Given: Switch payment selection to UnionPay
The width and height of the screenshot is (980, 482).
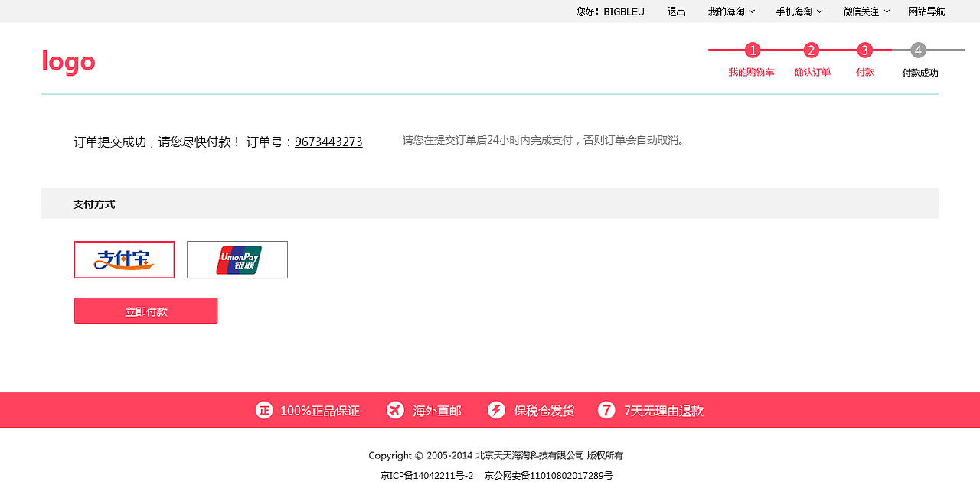Looking at the screenshot, I should tap(237, 259).
